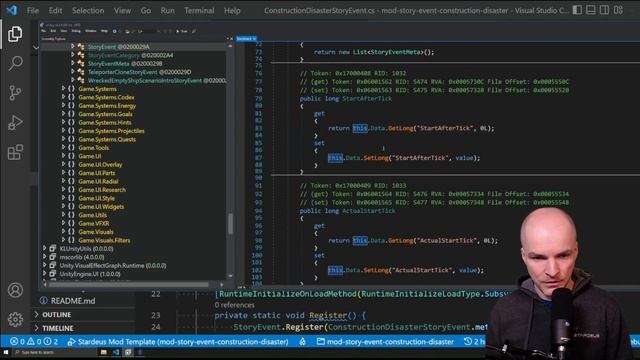Image resolution: width=640 pixels, height=360 pixels.
Task: Expand the OUTLINE section
Action: [57, 315]
